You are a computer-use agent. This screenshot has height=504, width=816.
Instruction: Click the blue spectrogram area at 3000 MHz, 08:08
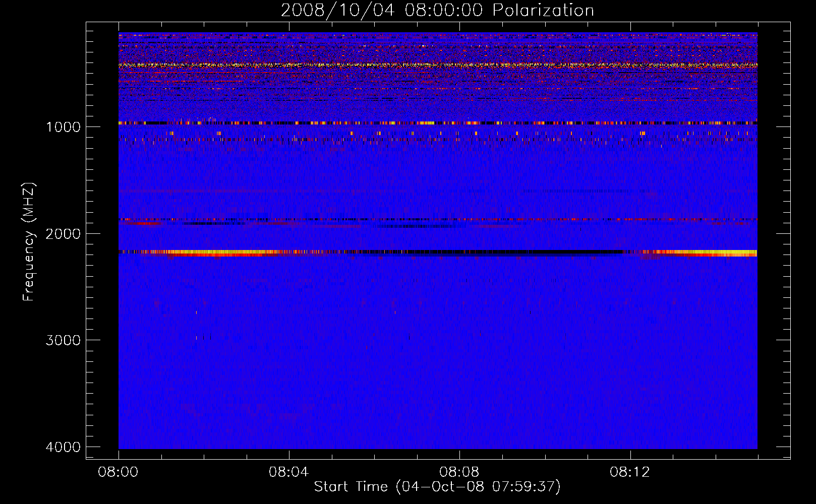[x=459, y=340]
